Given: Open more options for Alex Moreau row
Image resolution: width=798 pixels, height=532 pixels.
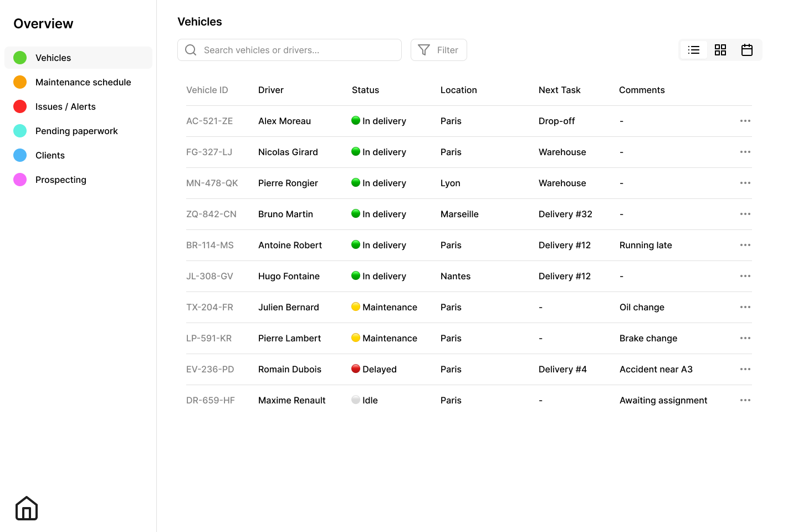Looking at the screenshot, I should pos(745,121).
